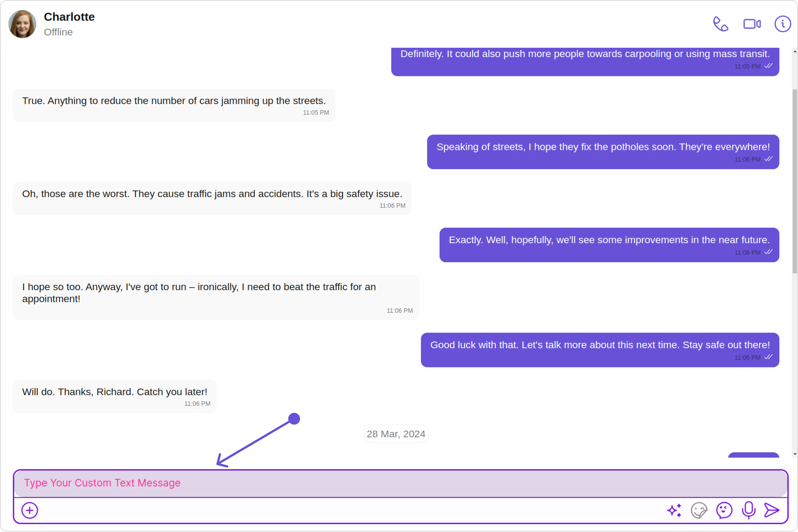798x532 pixels.
Task: Send the message with the arrow icon
Action: (x=772, y=510)
